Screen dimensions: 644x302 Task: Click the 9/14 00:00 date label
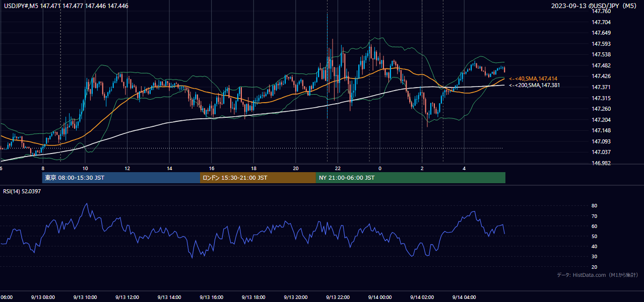click(x=379, y=297)
